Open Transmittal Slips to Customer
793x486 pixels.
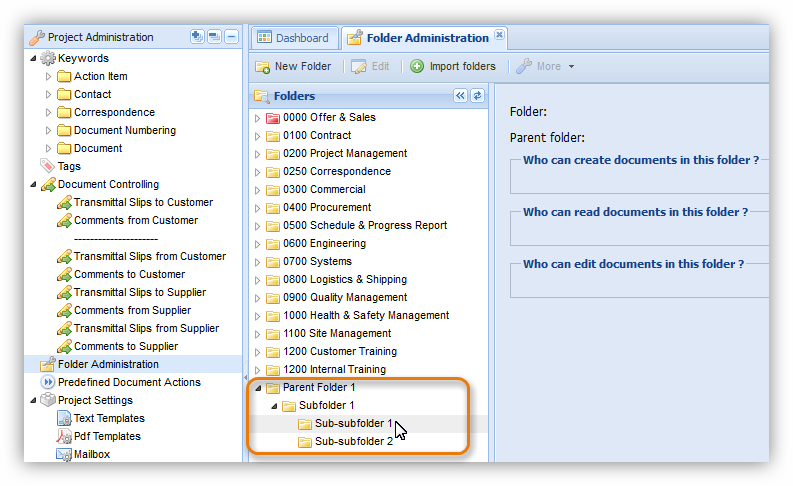click(142, 202)
